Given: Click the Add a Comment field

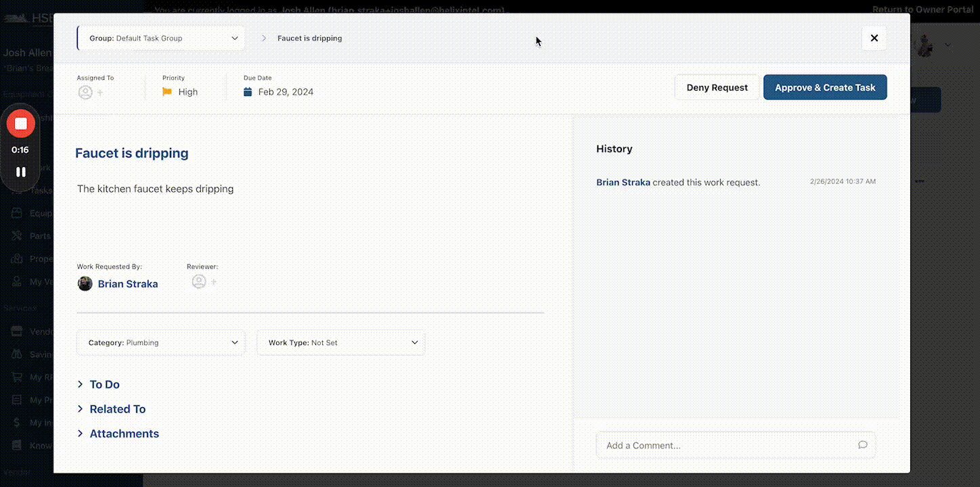Looking at the screenshot, I should tap(736, 445).
